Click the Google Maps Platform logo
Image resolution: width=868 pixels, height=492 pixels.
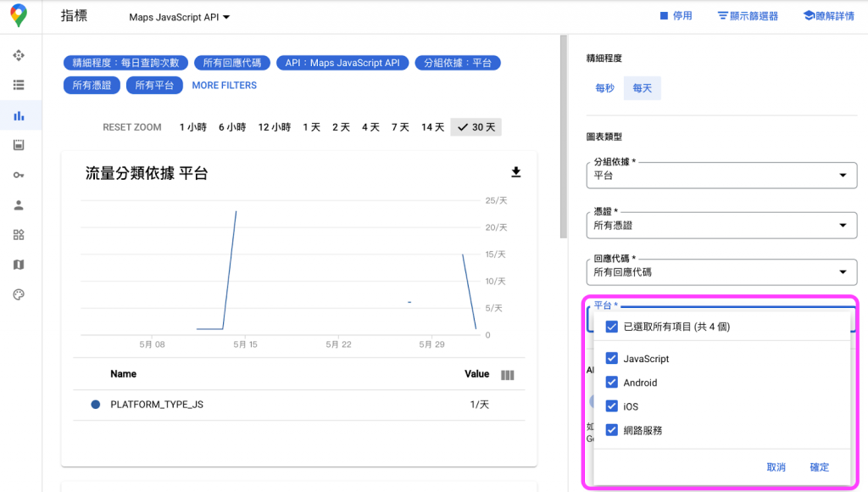coord(19,15)
